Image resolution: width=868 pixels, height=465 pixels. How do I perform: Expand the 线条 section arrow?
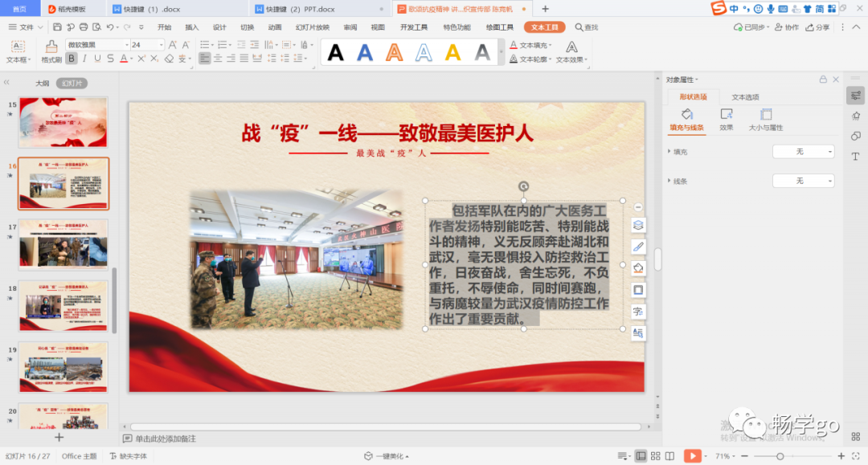tap(669, 181)
